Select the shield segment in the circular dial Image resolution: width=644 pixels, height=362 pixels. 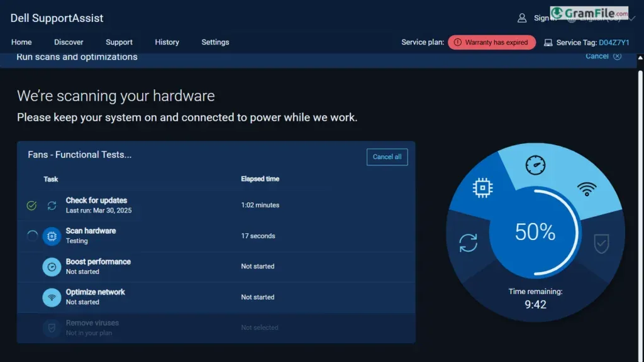click(601, 244)
